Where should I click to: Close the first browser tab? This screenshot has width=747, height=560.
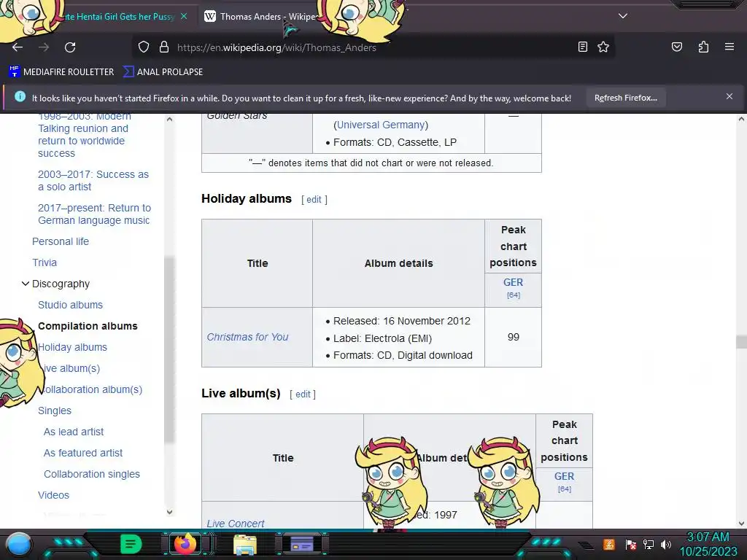[184, 16]
